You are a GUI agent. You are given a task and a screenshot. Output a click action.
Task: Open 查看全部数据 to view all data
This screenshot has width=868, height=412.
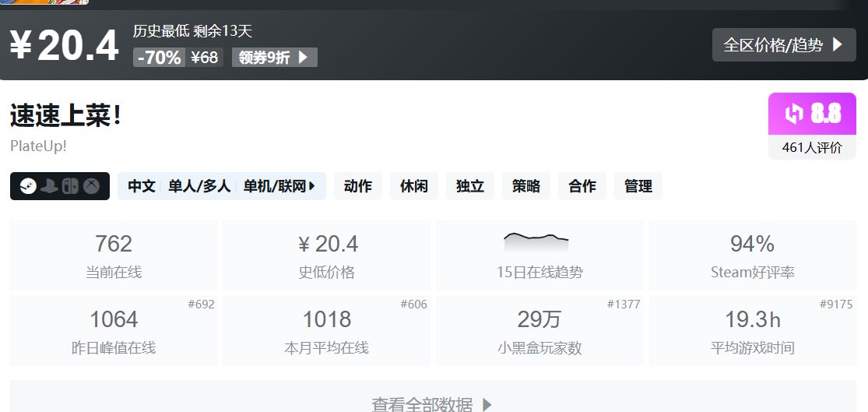433,396
